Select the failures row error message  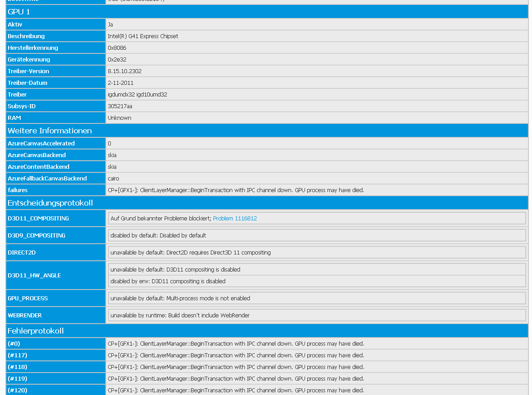click(x=236, y=190)
